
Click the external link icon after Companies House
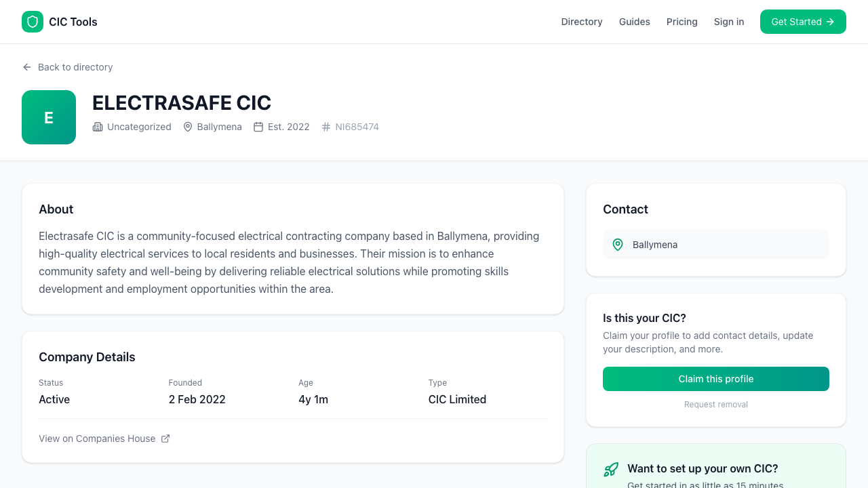[x=165, y=439]
